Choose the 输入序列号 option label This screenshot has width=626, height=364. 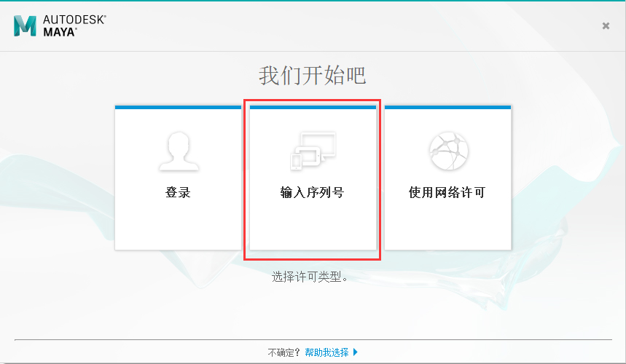312,193
